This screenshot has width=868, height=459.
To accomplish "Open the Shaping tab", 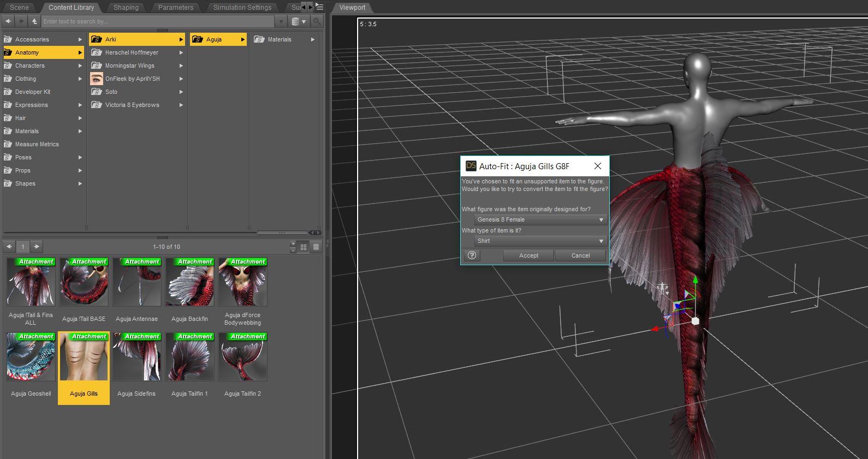I will coord(126,8).
